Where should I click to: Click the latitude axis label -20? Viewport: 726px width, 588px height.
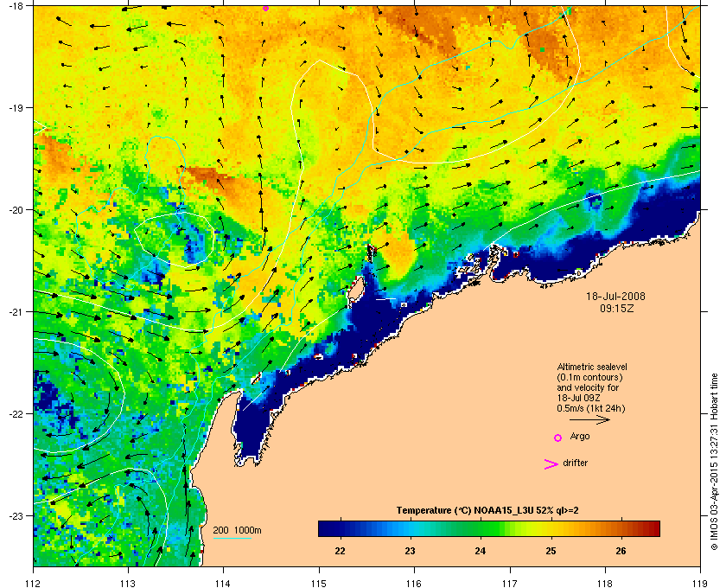tap(16, 210)
